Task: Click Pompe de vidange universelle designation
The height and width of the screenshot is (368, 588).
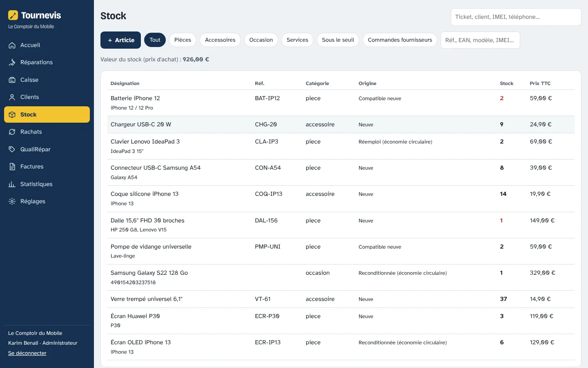Action: point(151,247)
